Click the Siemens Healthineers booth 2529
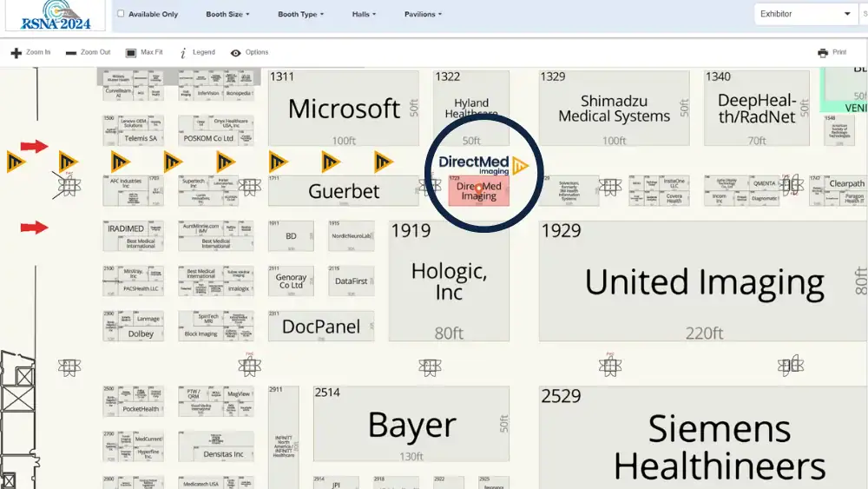This screenshot has height=489, width=868. (x=703, y=438)
